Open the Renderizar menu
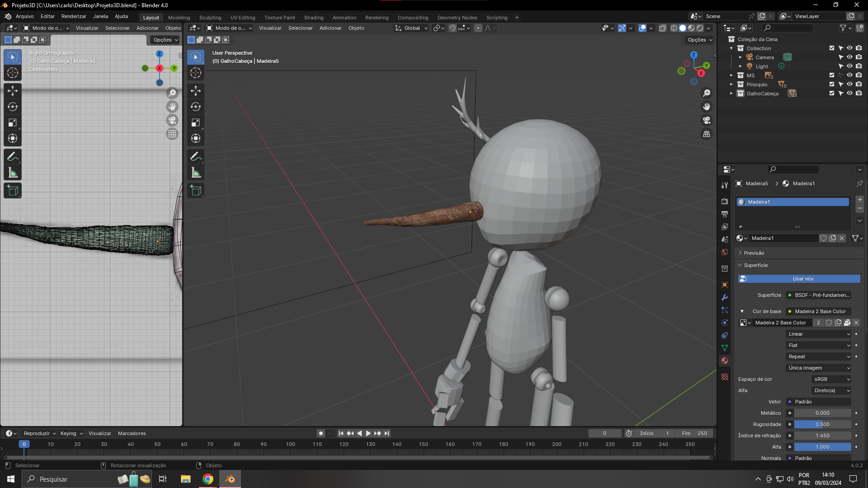 [x=74, y=16]
